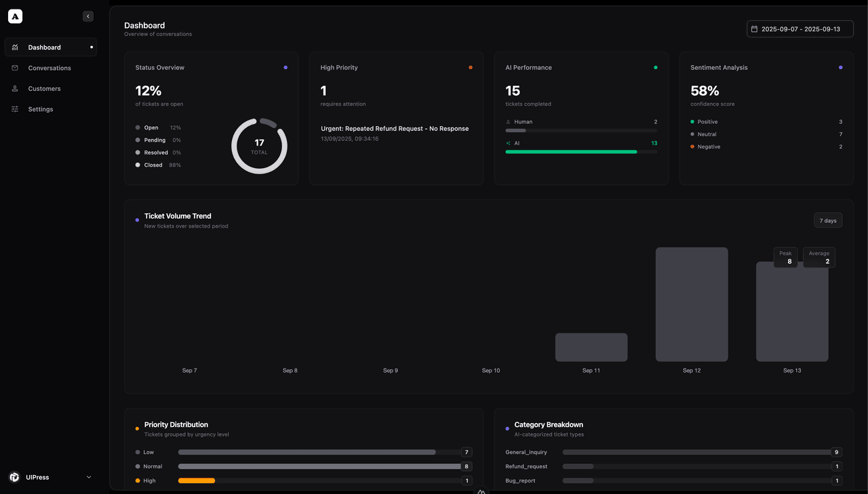The height and width of the screenshot is (494, 868).
Task: Click the General_inquiry category bar
Action: (697, 452)
